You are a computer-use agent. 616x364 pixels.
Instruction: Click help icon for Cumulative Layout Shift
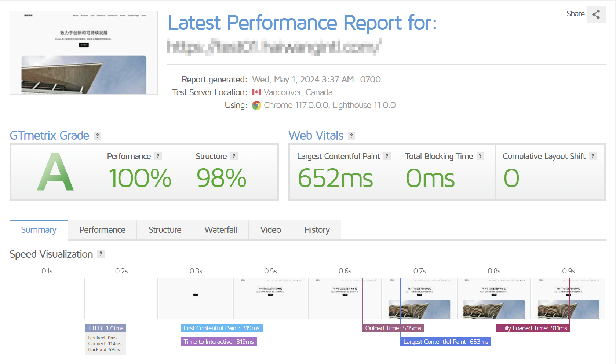[x=593, y=156]
